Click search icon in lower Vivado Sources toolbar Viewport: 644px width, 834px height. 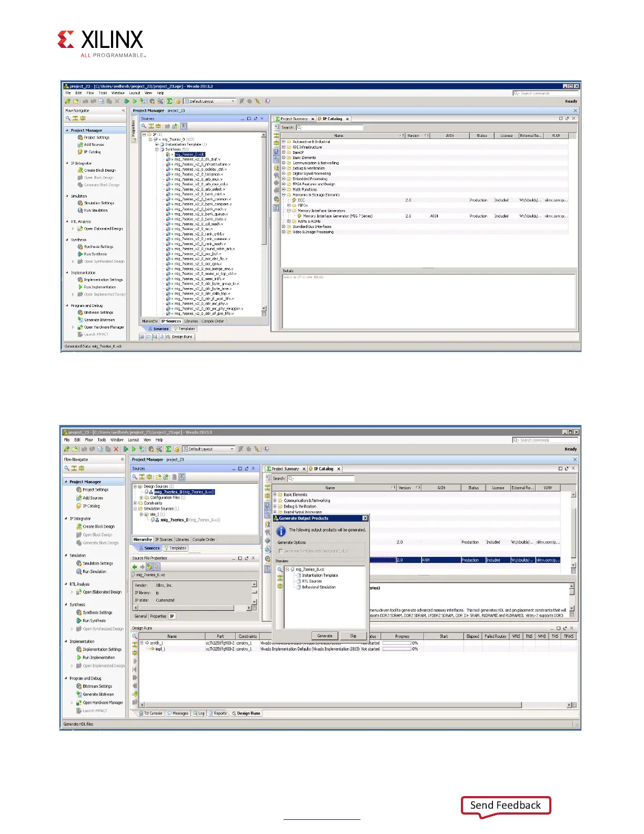(135, 477)
